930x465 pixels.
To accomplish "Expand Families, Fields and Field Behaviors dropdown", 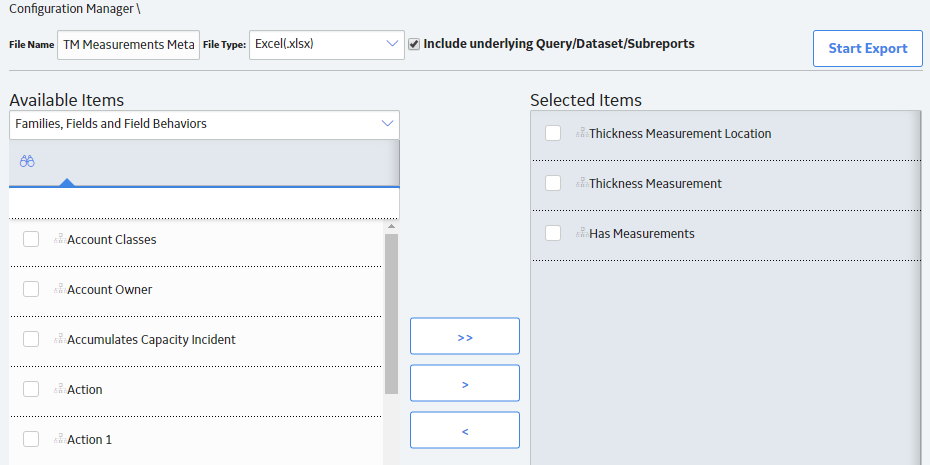I will [205, 125].
